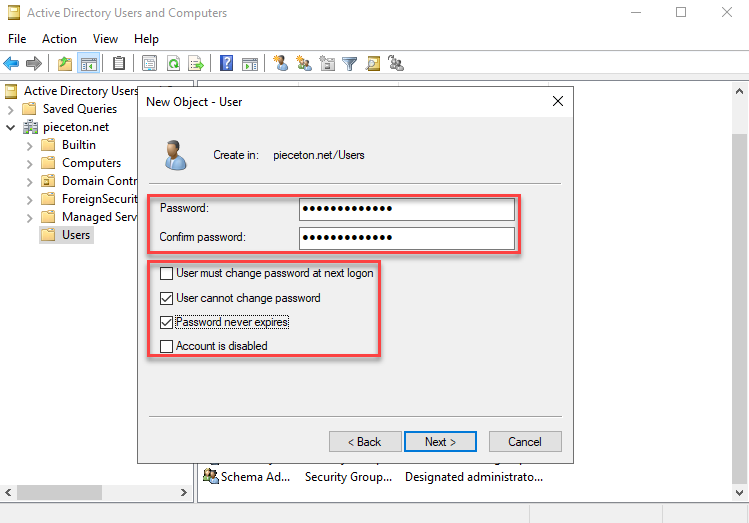Expand the Computers container
This screenshot has height=523, width=749.
pyautogui.click(x=30, y=164)
